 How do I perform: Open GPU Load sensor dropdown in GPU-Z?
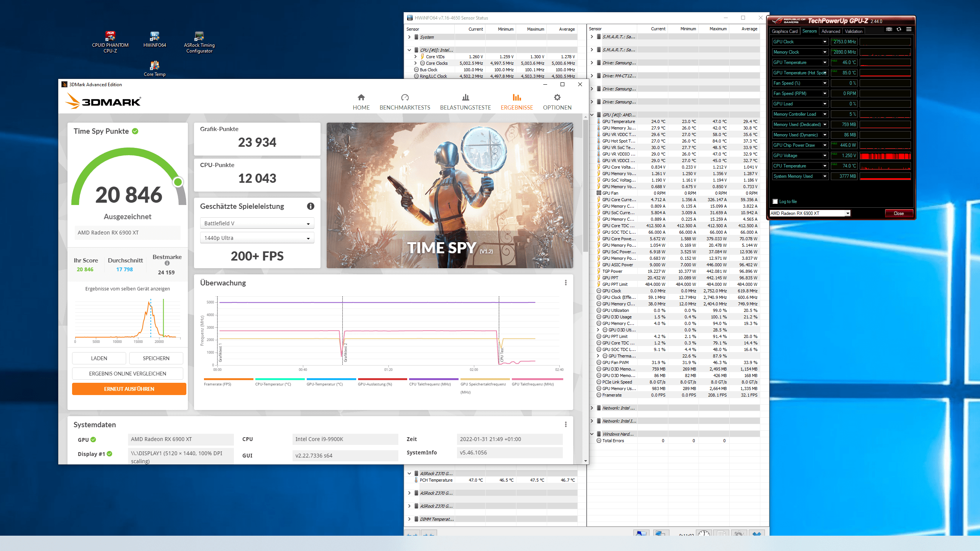824,104
